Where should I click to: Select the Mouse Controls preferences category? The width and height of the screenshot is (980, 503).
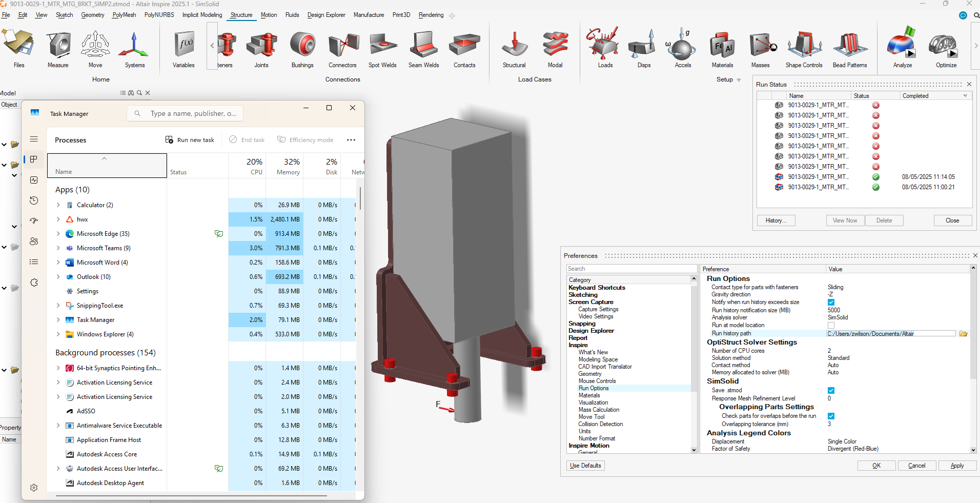(x=597, y=381)
